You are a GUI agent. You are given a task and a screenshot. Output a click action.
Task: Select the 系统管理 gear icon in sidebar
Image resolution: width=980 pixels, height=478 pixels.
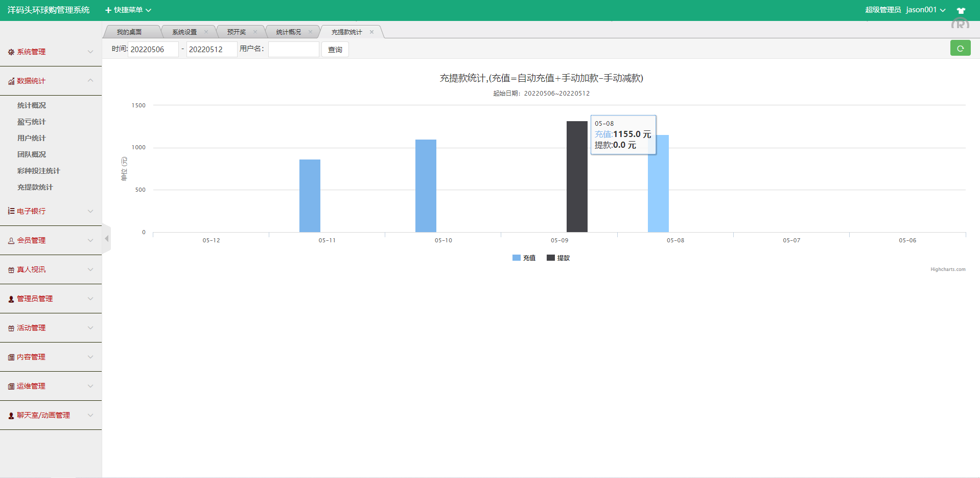(x=10, y=52)
